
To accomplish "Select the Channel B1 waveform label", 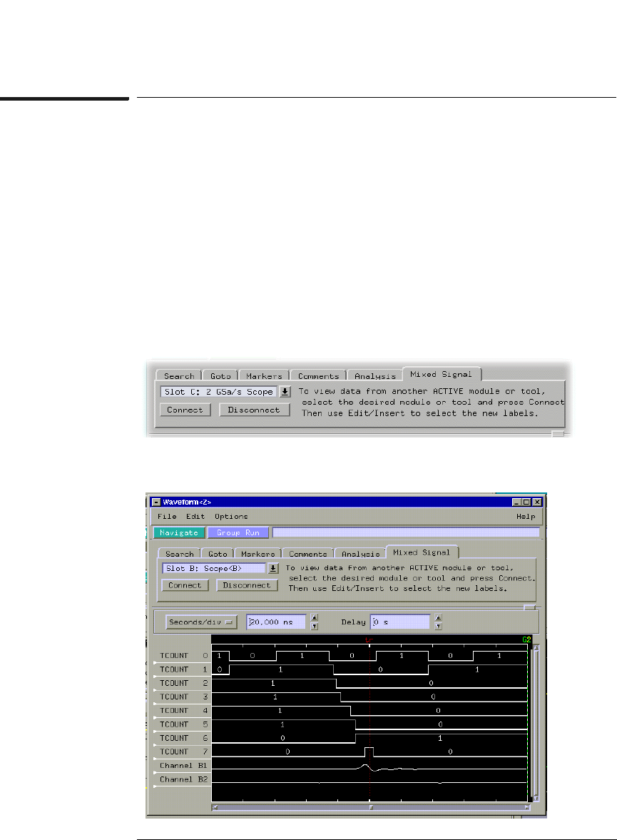I will (183, 766).
